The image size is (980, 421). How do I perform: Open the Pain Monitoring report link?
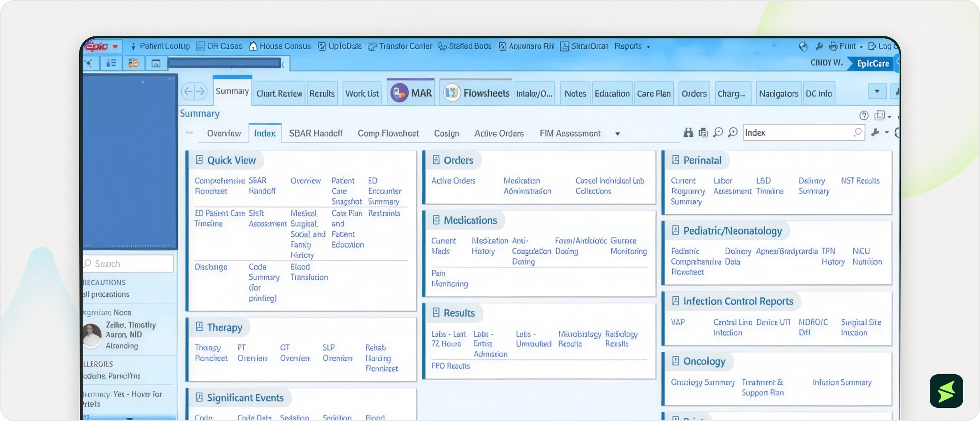point(449,278)
